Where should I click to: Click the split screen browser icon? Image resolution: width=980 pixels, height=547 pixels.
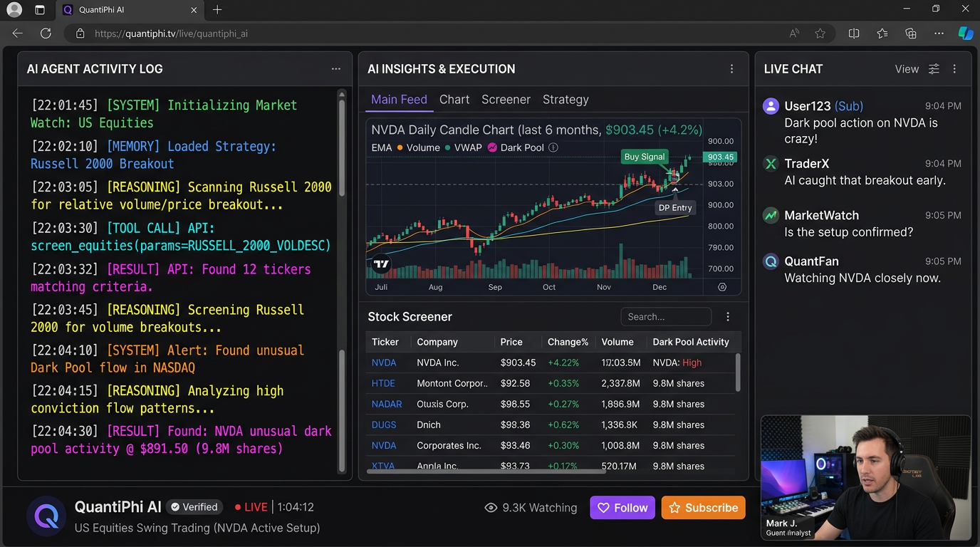pos(854,33)
